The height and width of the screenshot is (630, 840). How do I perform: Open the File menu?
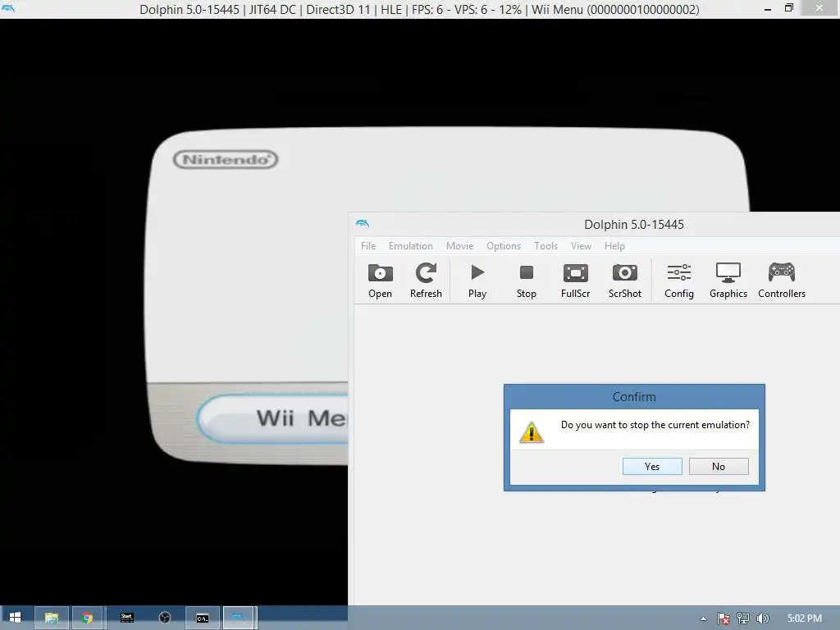pyautogui.click(x=368, y=246)
